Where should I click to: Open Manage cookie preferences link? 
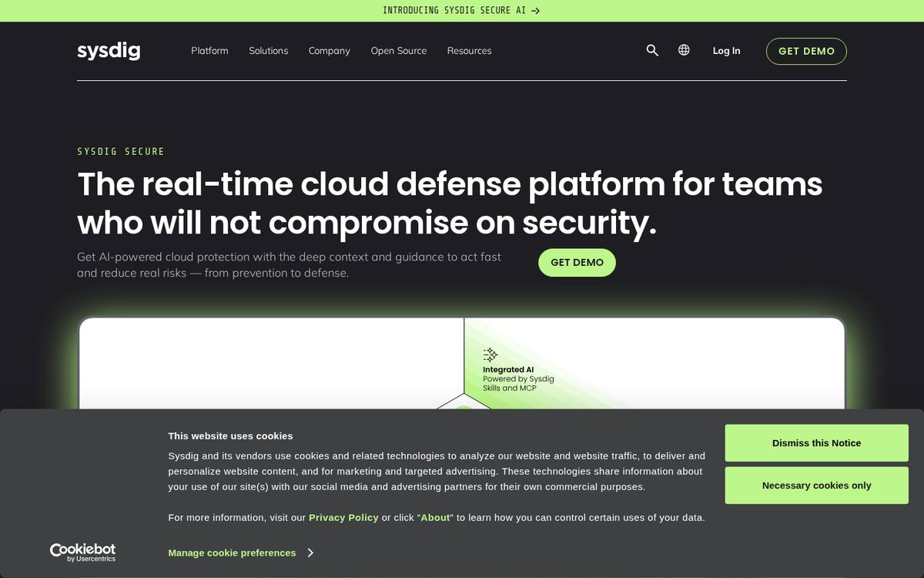coord(232,553)
